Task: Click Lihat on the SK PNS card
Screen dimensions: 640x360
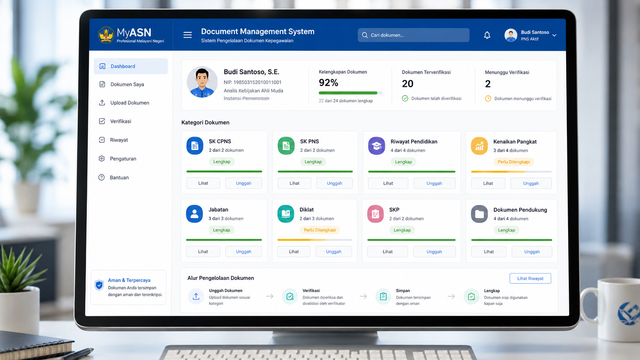Action: click(x=294, y=183)
